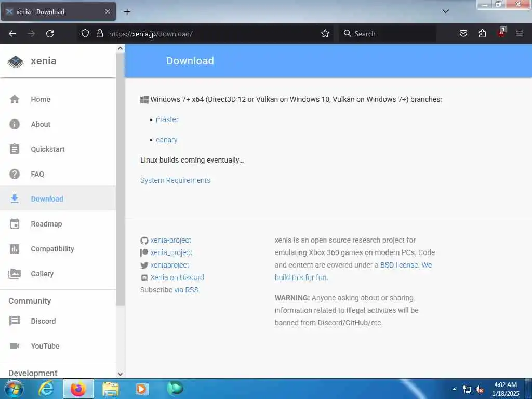Reload the xenia download page

50,34
